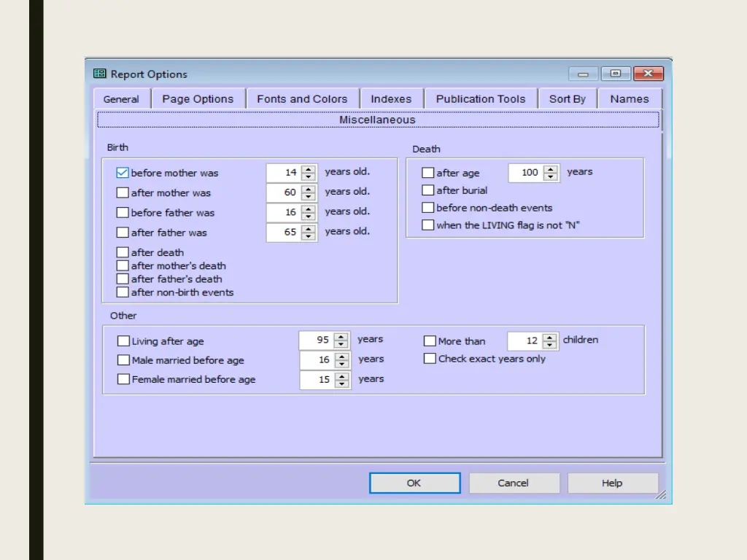Click 'Living after age' value 95 field
Image resolution: width=747 pixels, height=560 pixels.
point(317,340)
